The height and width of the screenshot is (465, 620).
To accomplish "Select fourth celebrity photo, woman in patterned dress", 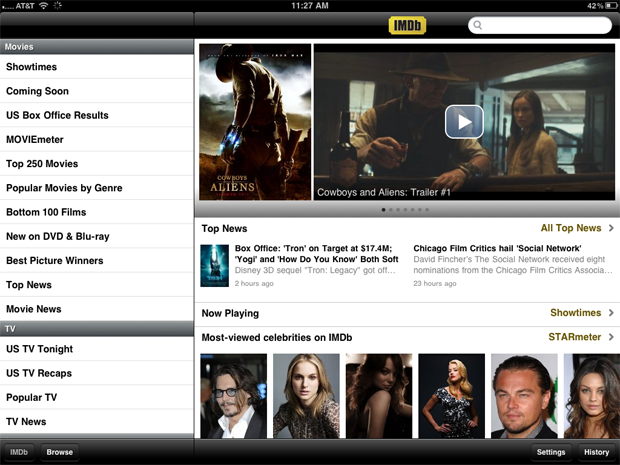I will click(x=452, y=396).
